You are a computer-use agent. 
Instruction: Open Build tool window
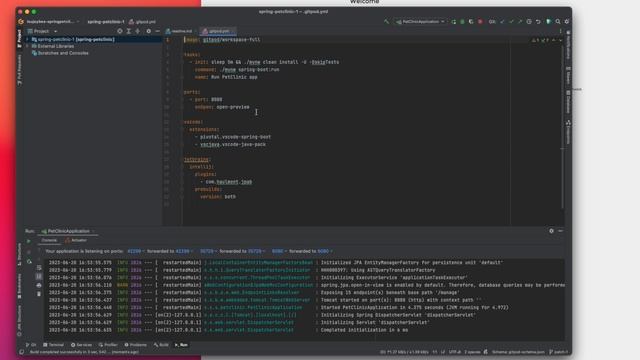click(x=161, y=345)
